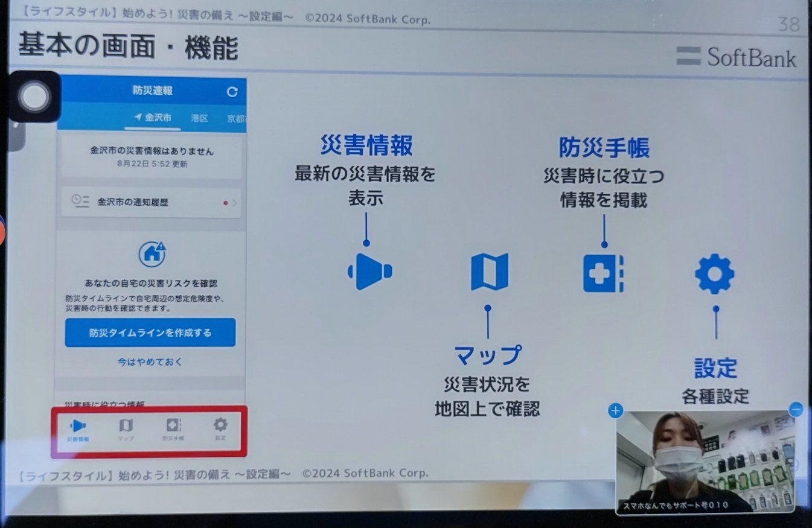
Task: Open the 災害情報 tab in the phone's navigation bar
Action: pyautogui.click(x=78, y=430)
